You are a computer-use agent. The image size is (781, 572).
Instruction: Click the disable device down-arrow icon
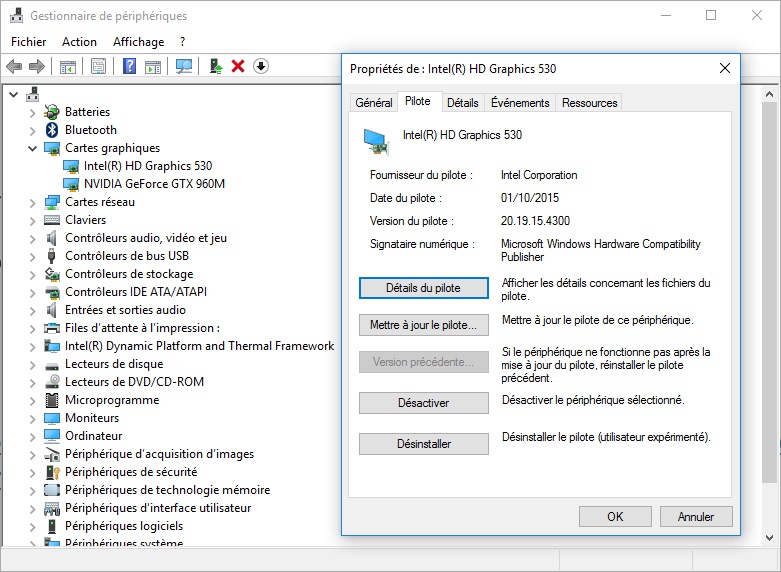[260, 66]
